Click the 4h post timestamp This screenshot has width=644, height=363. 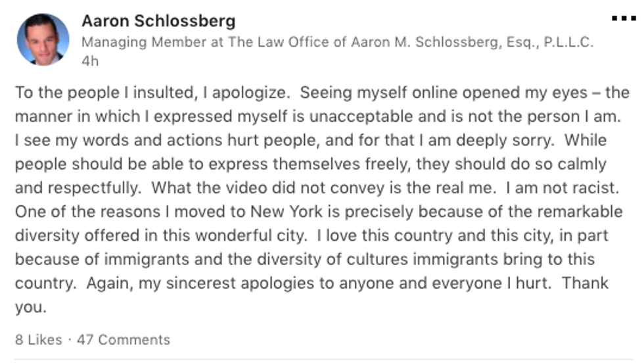tap(89, 60)
